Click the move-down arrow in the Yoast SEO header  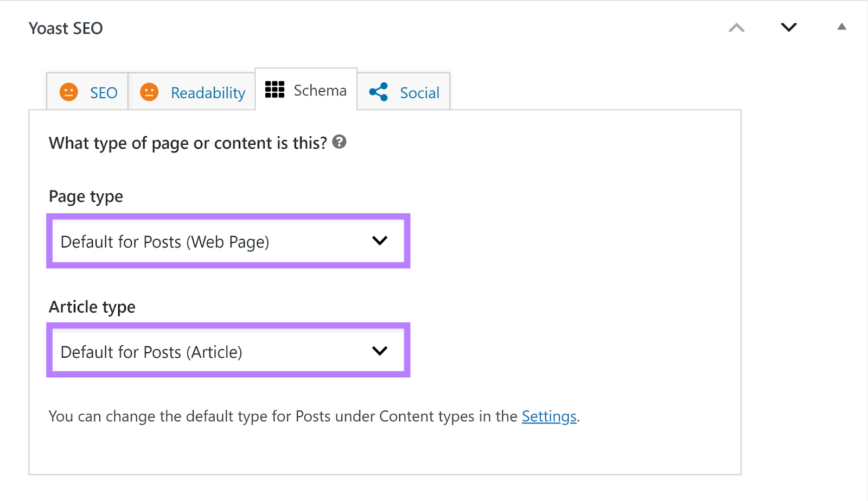coord(789,27)
